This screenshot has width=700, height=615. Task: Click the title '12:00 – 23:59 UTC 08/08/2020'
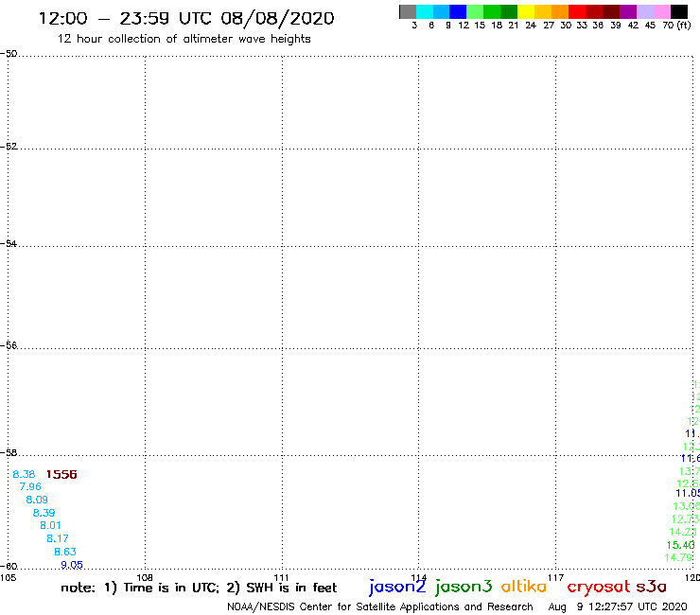[x=186, y=19]
